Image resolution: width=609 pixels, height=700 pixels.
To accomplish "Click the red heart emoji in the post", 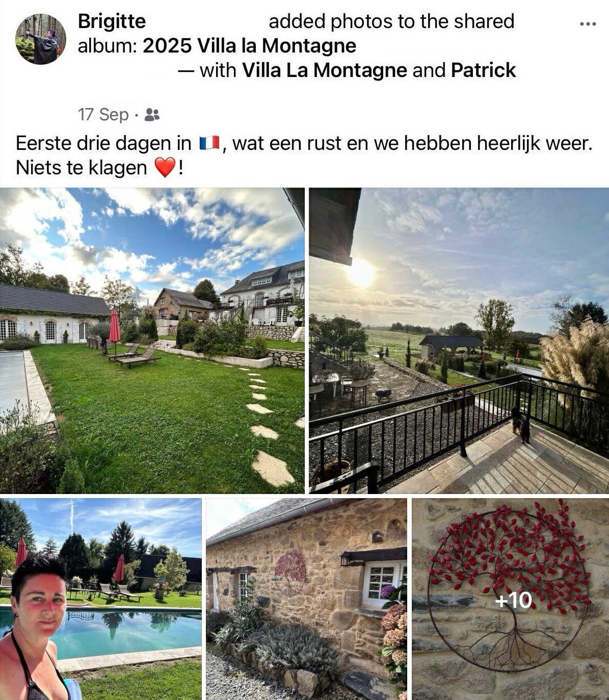I will tap(165, 167).
